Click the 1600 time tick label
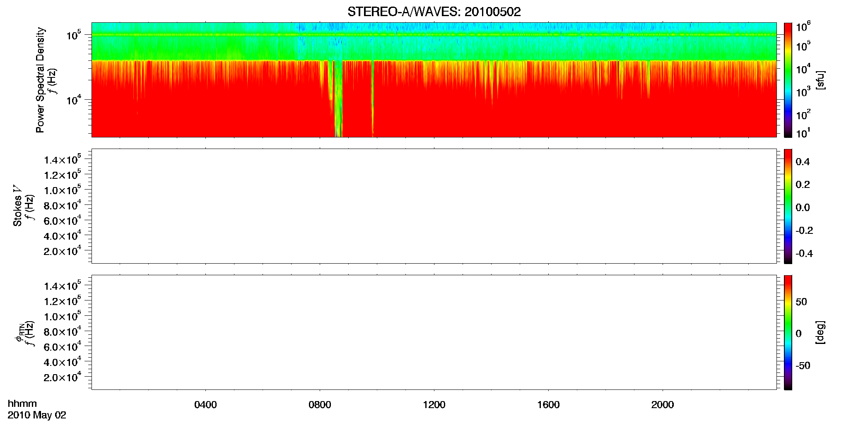868x447 pixels. (548, 405)
